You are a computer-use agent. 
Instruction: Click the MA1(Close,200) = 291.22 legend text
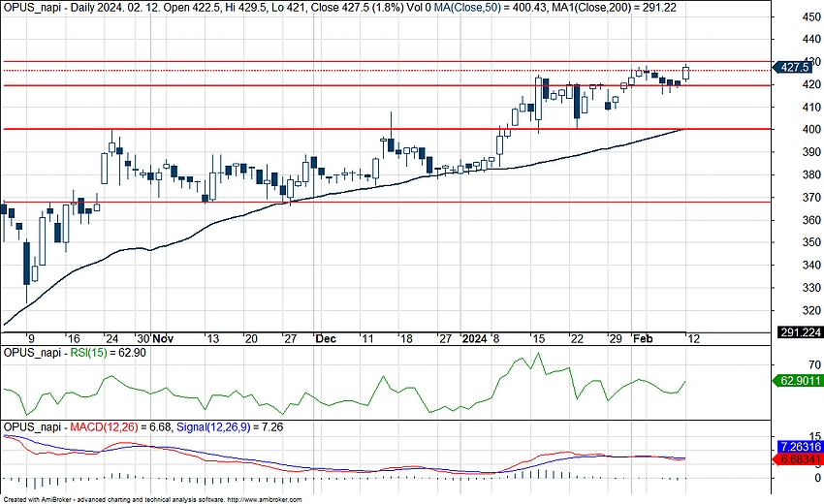[x=614, y=8]
